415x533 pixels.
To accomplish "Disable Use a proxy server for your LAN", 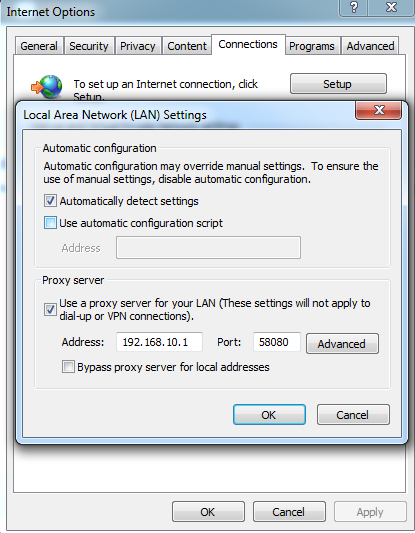I will 50,309.
